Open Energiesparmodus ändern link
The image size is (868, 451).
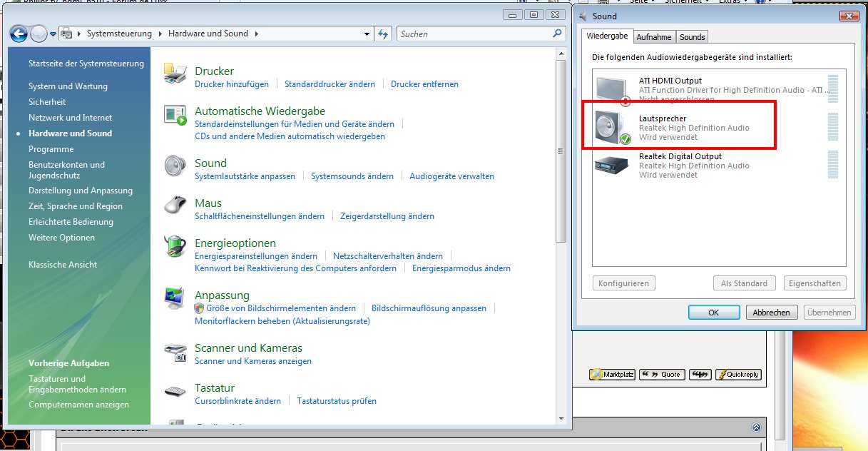(461, 268)
